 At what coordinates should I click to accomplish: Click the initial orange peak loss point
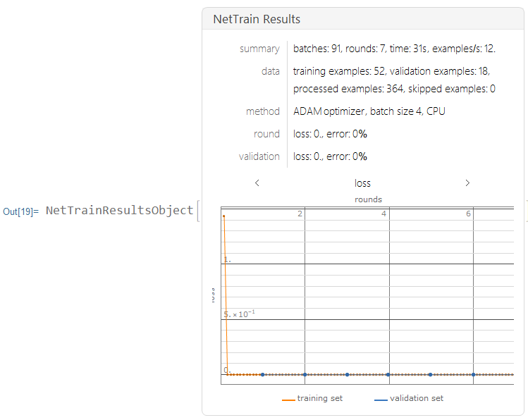click(224, 216)
